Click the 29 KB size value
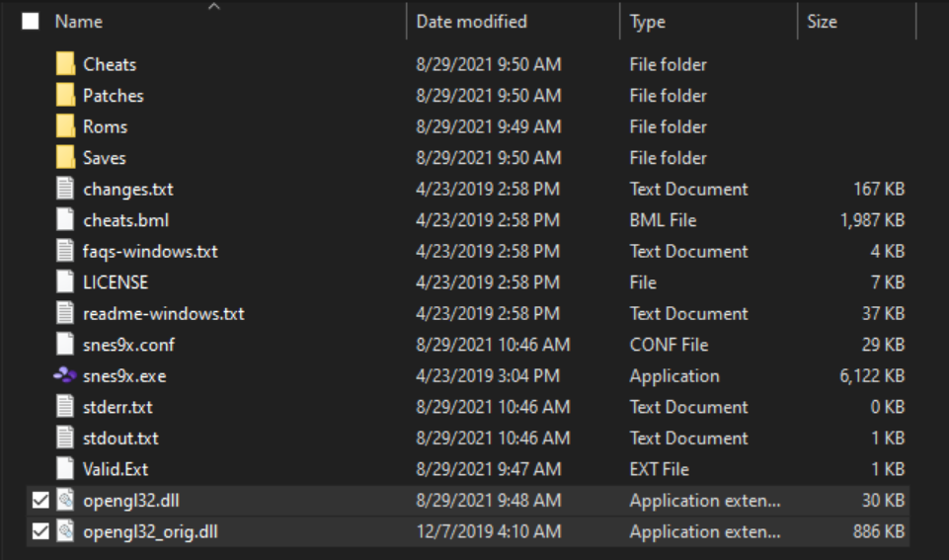 tap(883, 345)
